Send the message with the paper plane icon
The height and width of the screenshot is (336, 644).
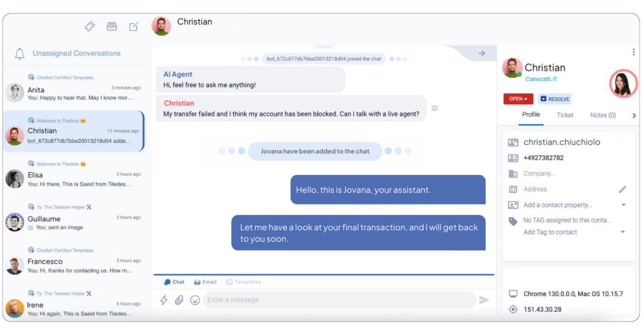pyautogui.click(x=484, y=300)
